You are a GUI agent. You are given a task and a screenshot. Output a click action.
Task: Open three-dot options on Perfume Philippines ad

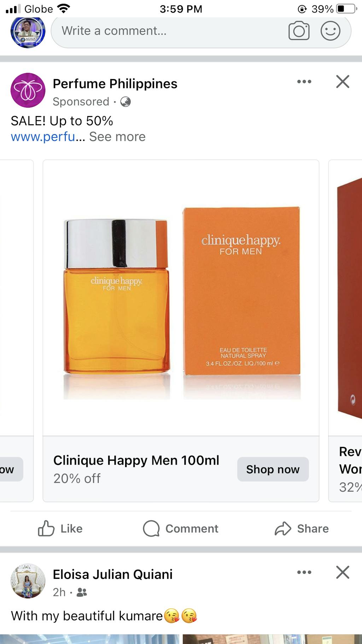pos(304,82)
